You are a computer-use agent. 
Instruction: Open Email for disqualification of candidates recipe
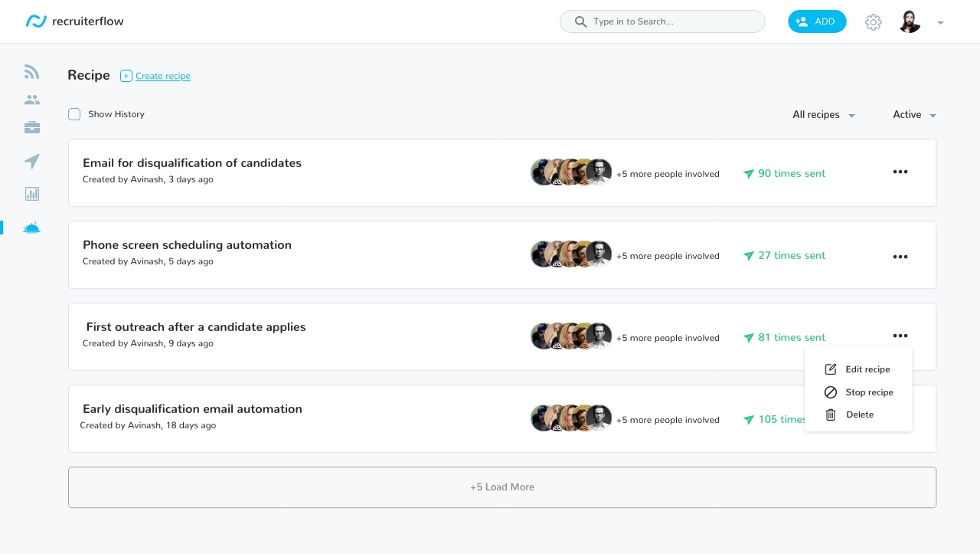(x=192, y=163)
